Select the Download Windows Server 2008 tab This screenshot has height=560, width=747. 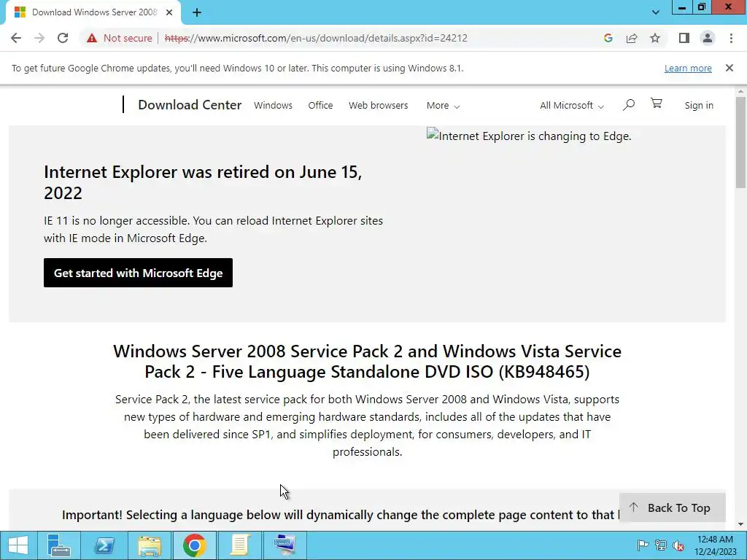(x=94, y=12)
